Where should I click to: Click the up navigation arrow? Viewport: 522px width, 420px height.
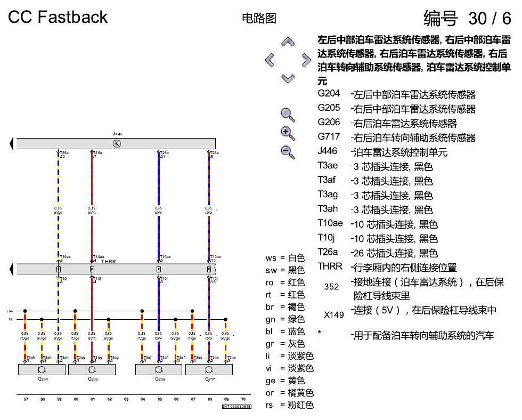[x=288, y=42]
